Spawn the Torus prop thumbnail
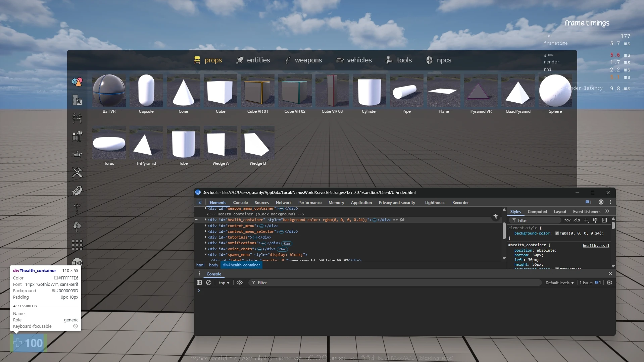This screenshot has width=644, height=362. click(x=109, y=143)
